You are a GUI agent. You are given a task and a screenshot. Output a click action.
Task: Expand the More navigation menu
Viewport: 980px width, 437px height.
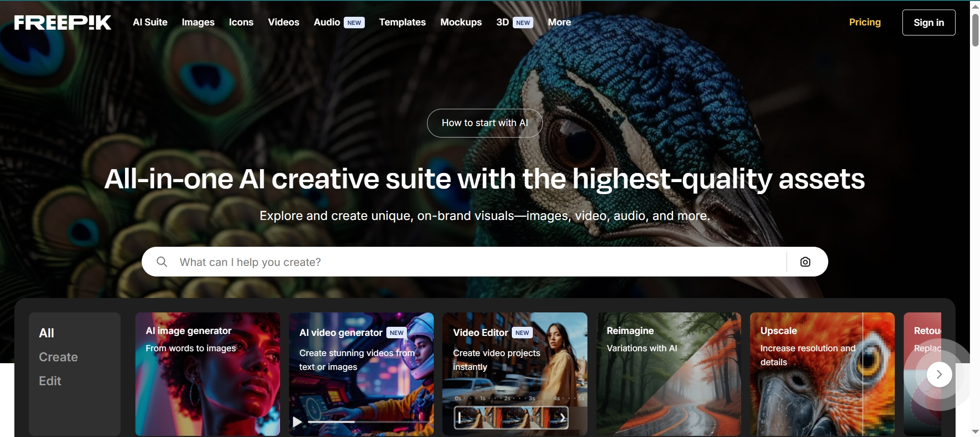tap(559, 22)
